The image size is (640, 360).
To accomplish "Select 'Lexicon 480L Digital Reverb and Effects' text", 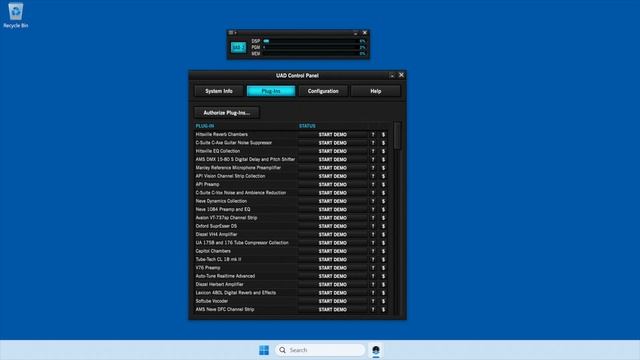I will (x=236, y=293).
